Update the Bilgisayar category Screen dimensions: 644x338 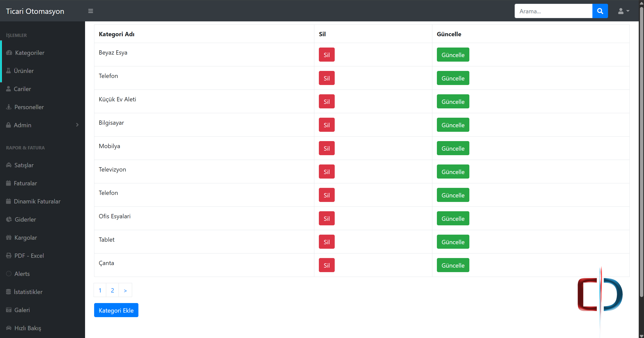pos(453,125)
